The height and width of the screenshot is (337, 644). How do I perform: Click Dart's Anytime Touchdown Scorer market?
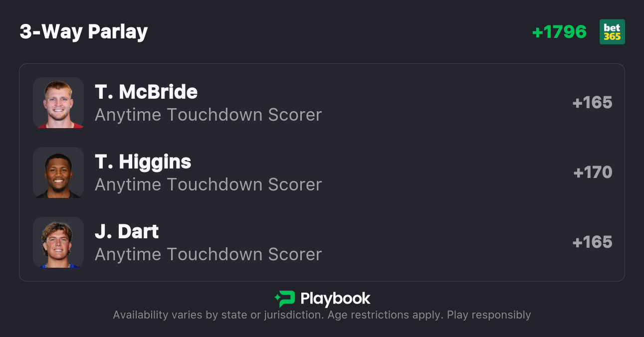click(x=208, y=254)
